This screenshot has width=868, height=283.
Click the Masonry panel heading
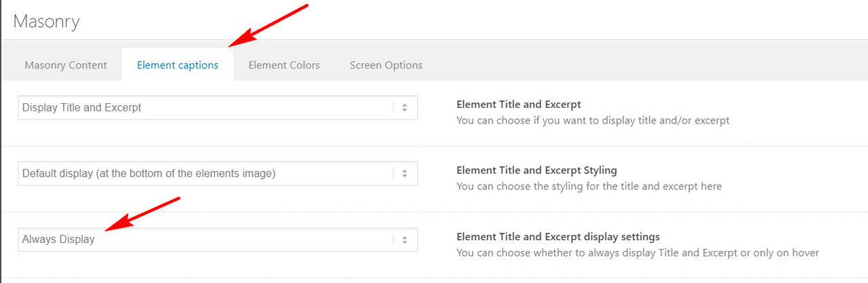[47, 22]
